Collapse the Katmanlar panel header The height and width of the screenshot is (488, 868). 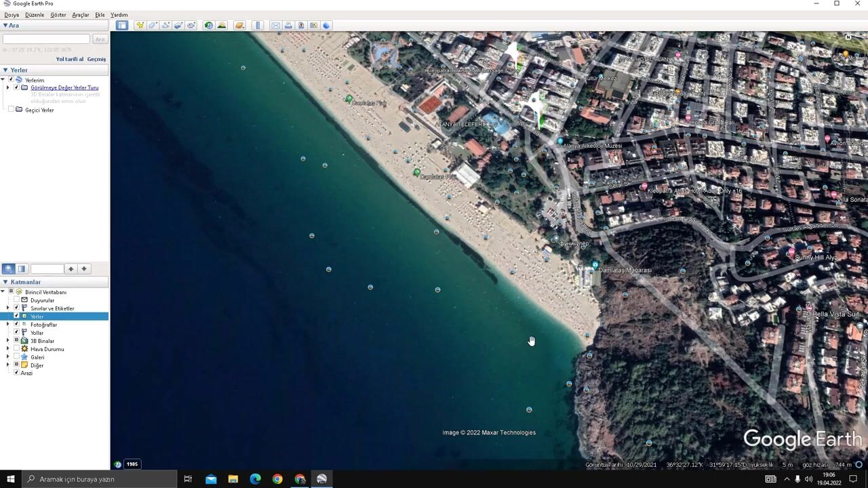coord(5,282)
